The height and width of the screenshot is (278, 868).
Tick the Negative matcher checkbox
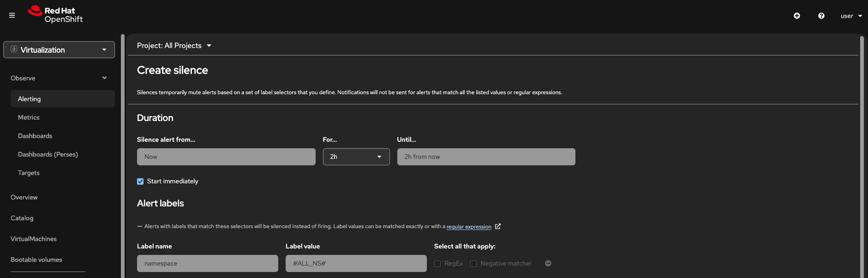[473, 264]
